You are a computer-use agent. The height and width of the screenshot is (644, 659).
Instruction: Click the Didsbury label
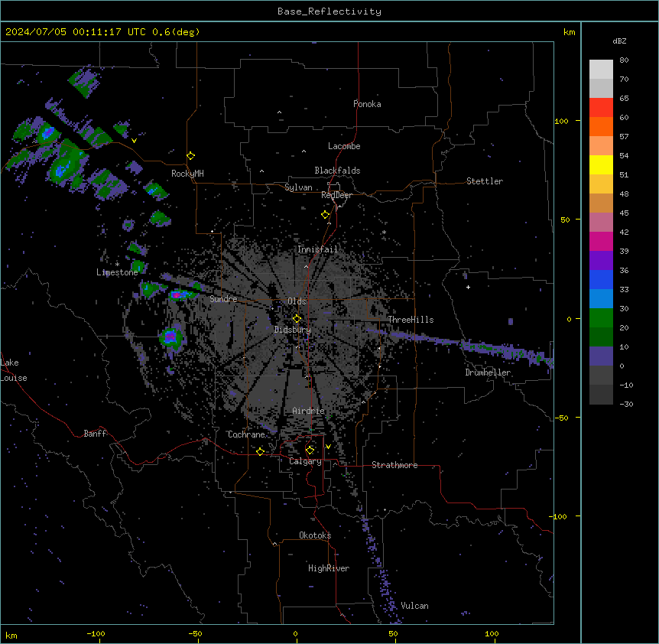(x=293, y=330)
